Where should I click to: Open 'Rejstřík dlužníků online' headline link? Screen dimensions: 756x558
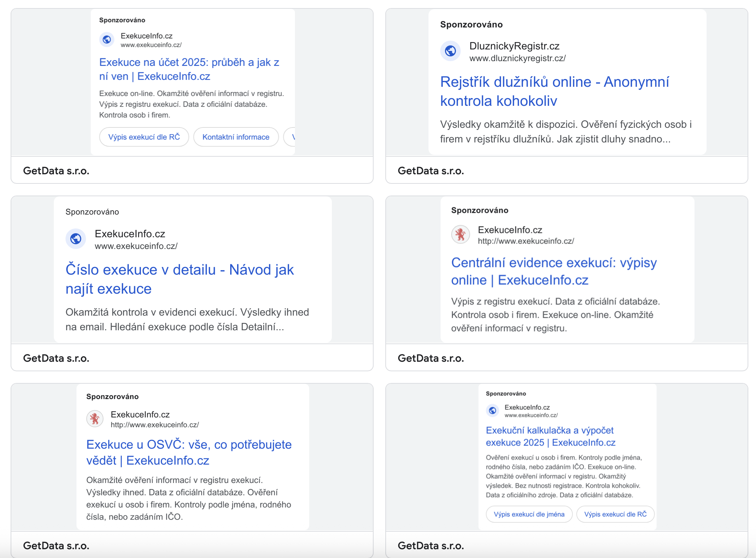point(555,91)
